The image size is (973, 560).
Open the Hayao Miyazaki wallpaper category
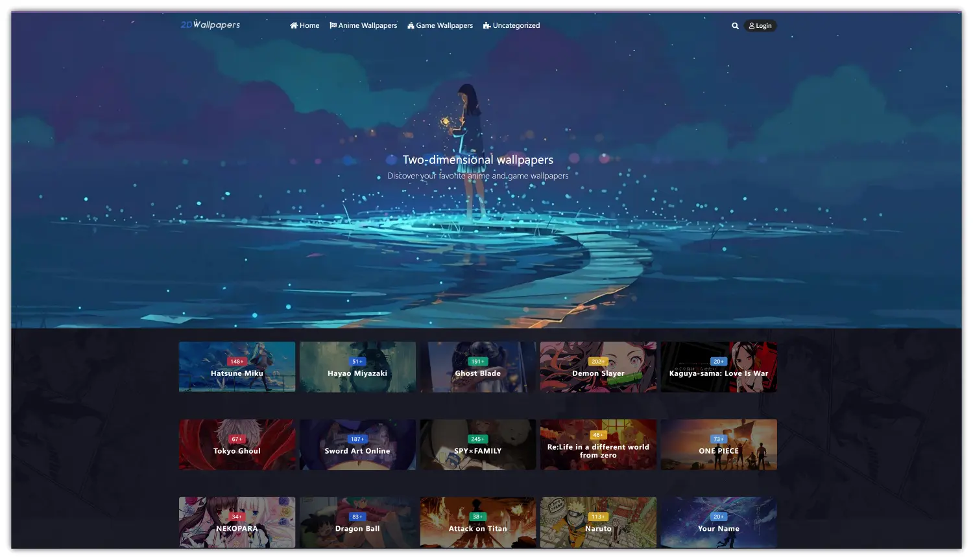tap(357, 367)
